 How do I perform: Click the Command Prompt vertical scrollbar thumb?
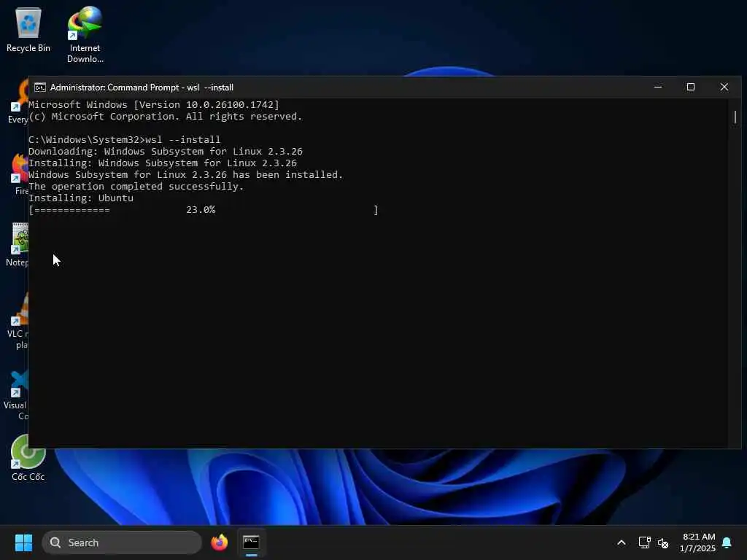click(735, 117)
